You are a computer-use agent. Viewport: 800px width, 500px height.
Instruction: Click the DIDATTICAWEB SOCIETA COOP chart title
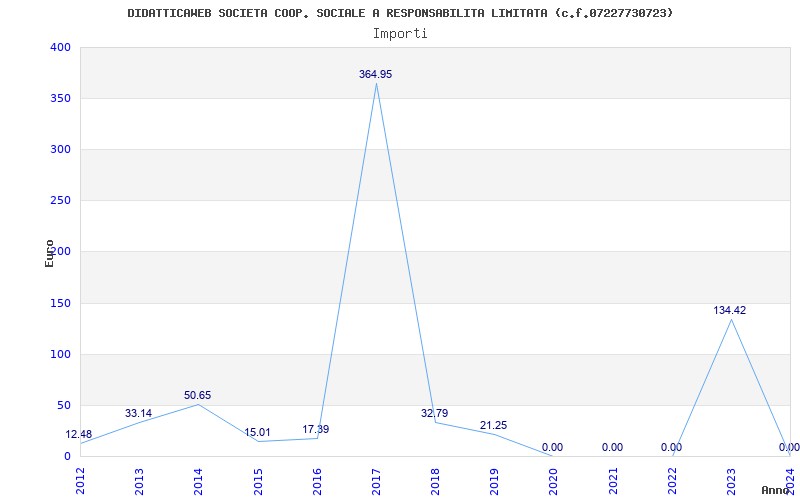click(x=400, y=13)
